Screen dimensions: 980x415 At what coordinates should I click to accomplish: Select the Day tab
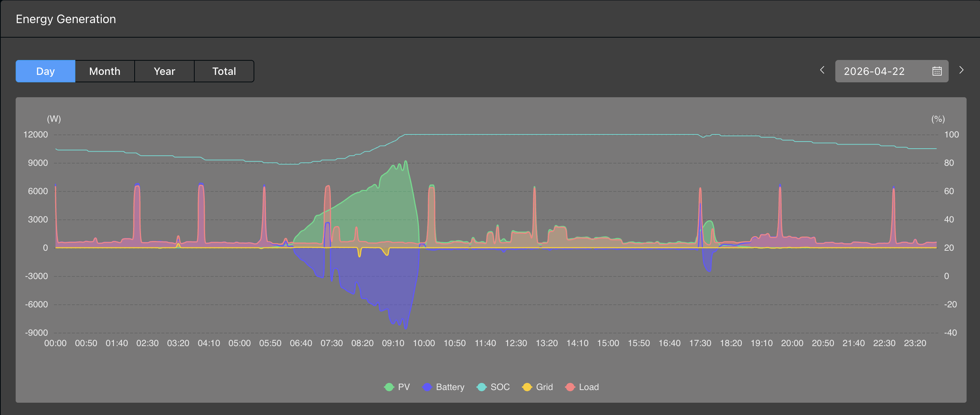[x=45, y=71]
